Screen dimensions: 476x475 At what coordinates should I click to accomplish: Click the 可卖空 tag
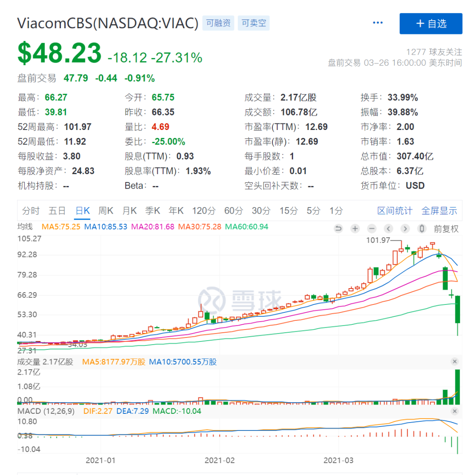253,23
